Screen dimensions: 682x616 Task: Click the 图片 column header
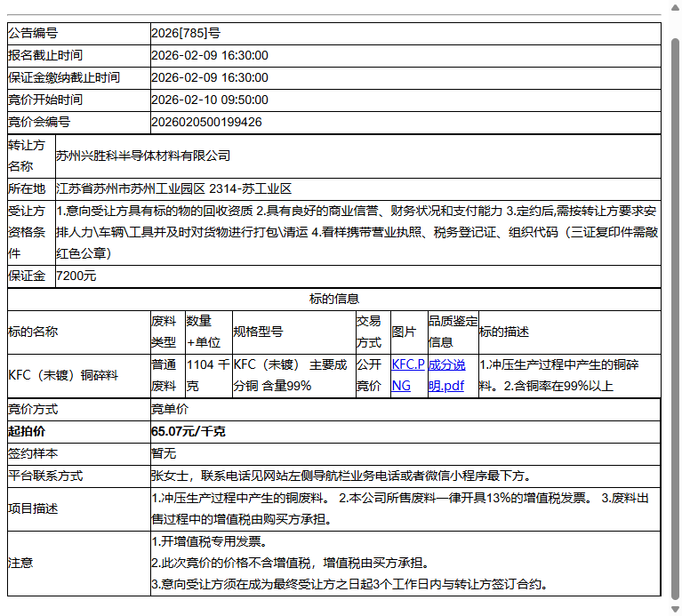click(409, 332)
